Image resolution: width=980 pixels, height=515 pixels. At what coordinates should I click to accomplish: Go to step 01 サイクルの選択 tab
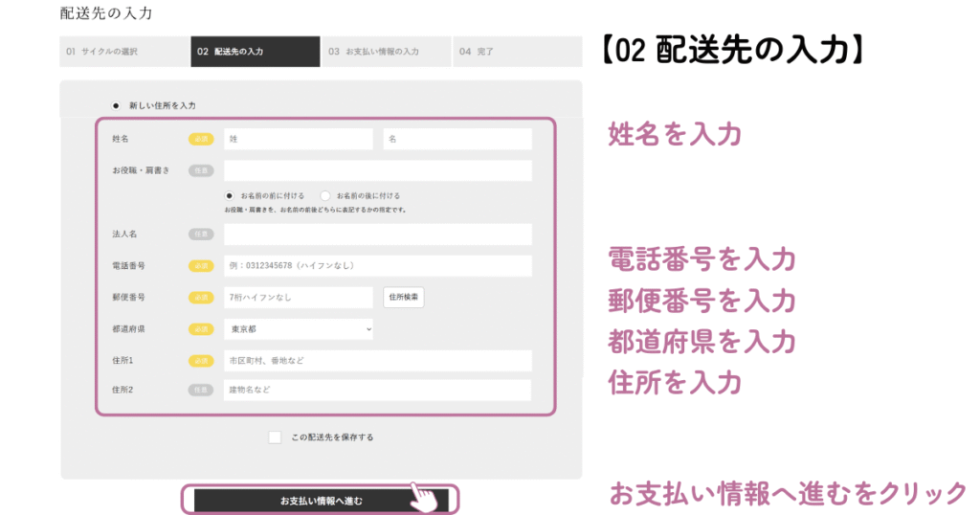click(x=124, y=52)
